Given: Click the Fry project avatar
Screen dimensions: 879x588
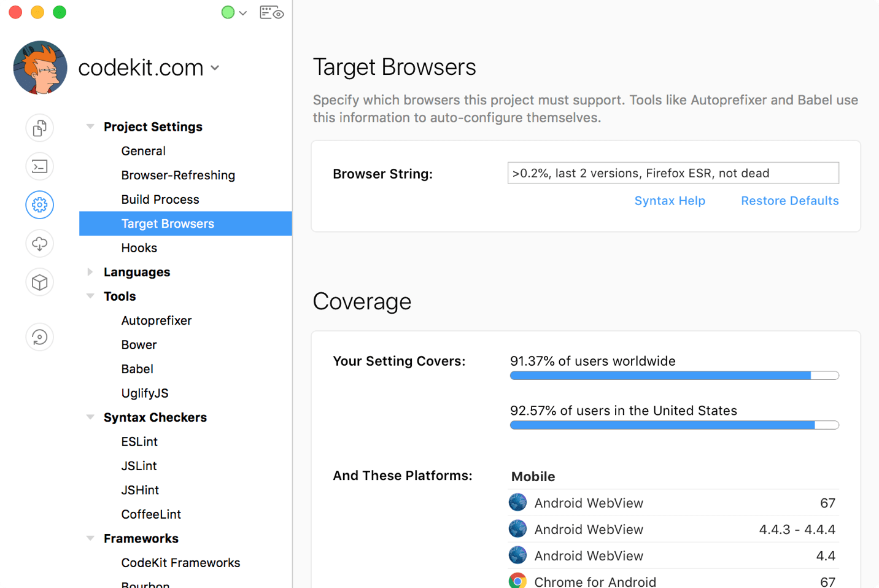Looking at the screenshot, I should click(x=41, y=68).
